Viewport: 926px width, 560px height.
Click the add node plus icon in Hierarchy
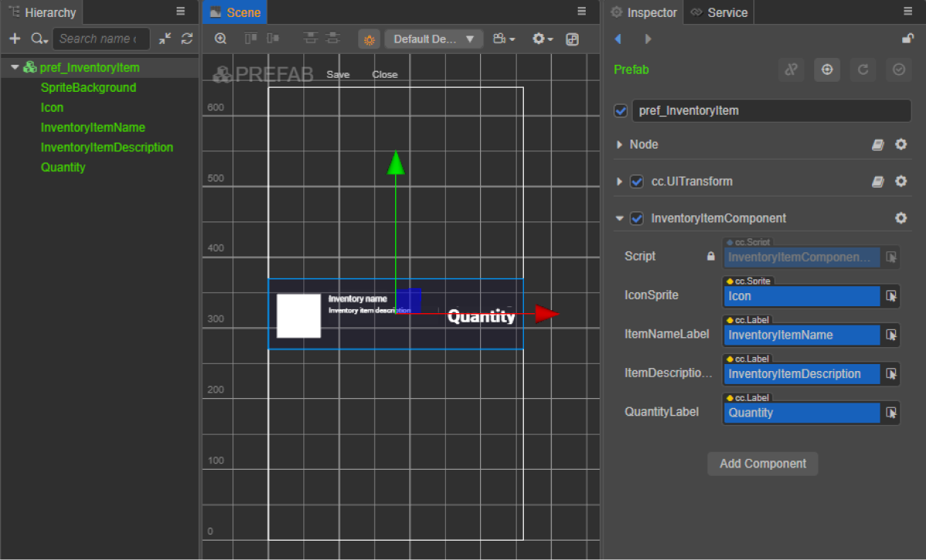pyautogui.click(x=15, y=39)
